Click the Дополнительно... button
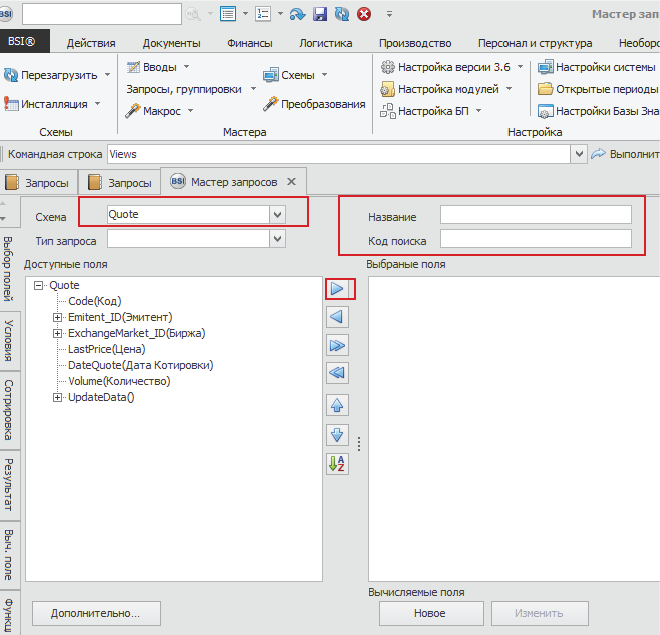This screenshot has width=660, height=635. point(95,613)
